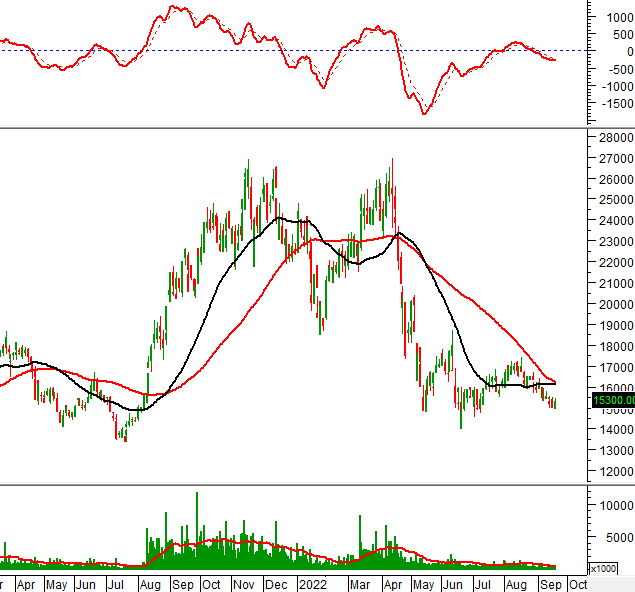Select the Aug 2021 month label
This screenshot has height=592, width=635.
pos(150,585)
